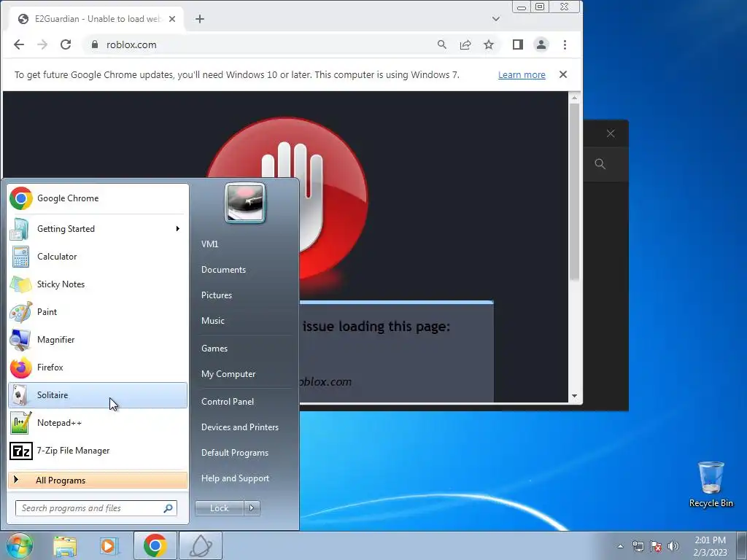The width and height of the screenshot is (747, 560).
Task: Click the zoom magnifier in address bar
Action: pyautogui.click(x=442, y=44)
